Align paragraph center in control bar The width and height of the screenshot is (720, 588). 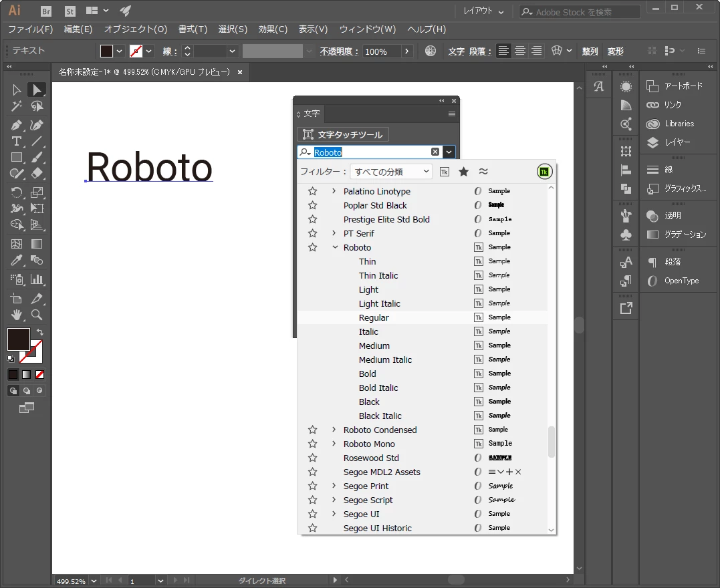point(520,51)
